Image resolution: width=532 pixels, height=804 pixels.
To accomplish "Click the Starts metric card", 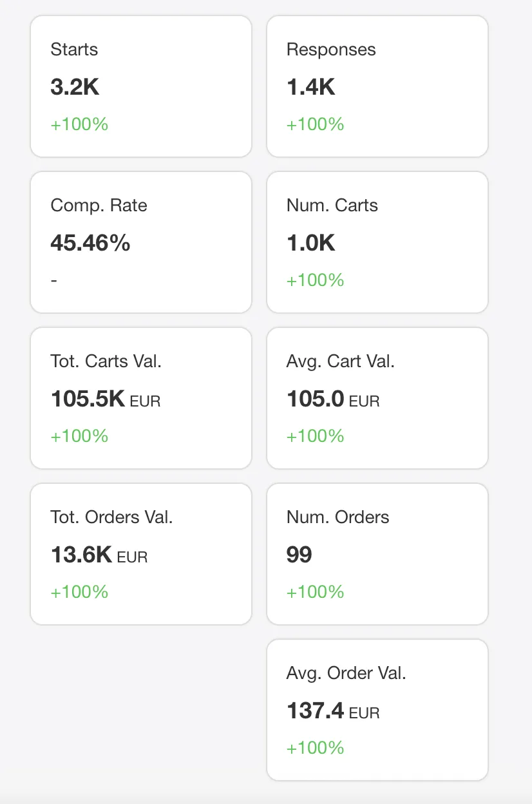I will [140, 86].
